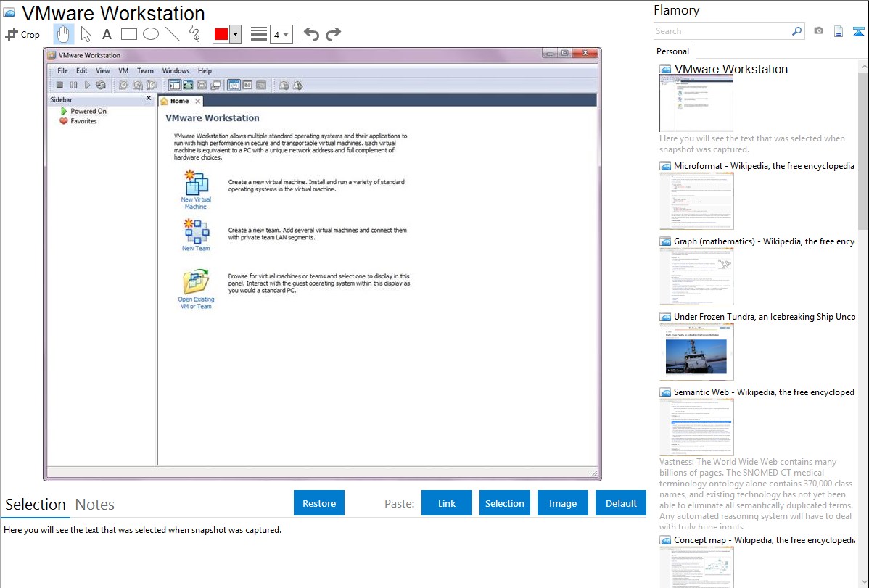Screen dimensions: 869x588
Task: Click the Paste Default button
Action: coord(621,503)
